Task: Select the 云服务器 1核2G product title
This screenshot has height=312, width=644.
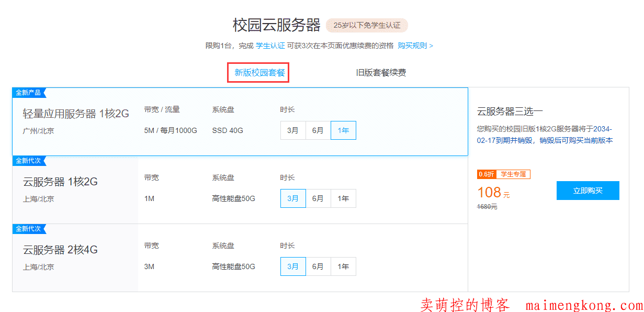Action: coord(60,182)
